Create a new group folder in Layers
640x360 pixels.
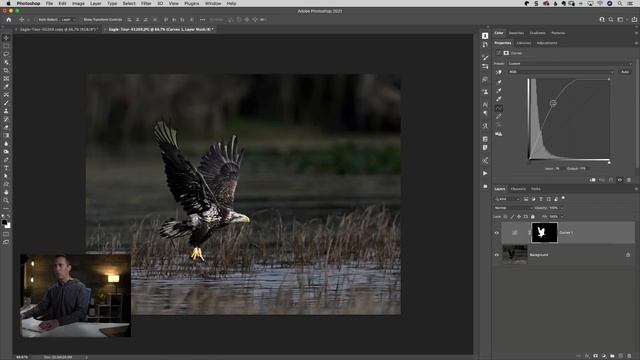pos(612,356)
